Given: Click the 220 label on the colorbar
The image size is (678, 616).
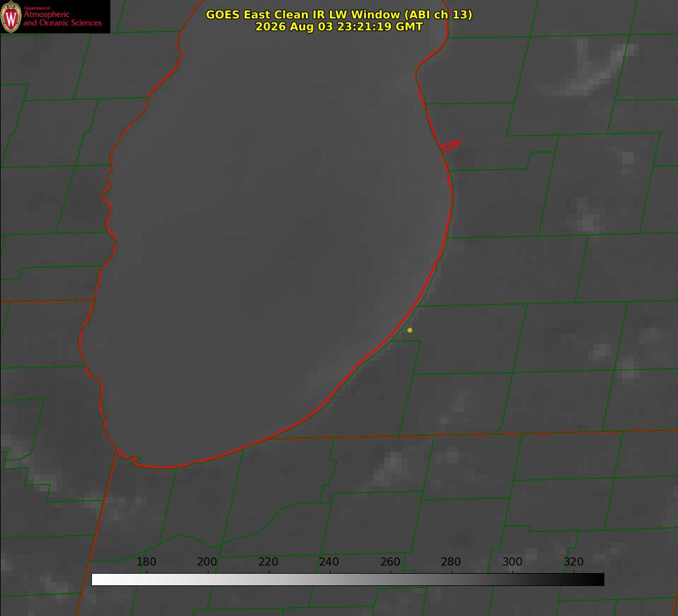Looking at the screenshot, I should pos(268,561).
